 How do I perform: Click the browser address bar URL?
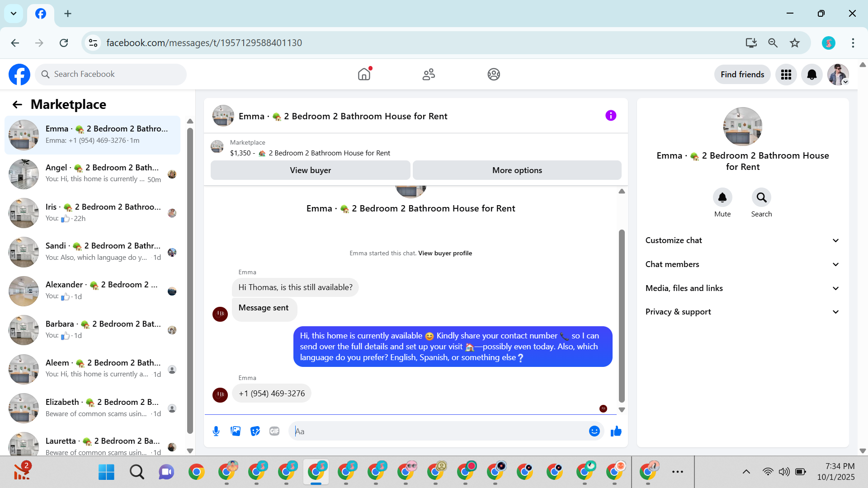(x=204, y=43)
